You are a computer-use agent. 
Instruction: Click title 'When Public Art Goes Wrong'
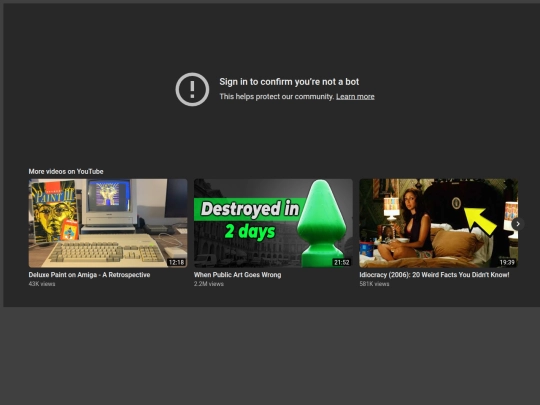[237, 275]
